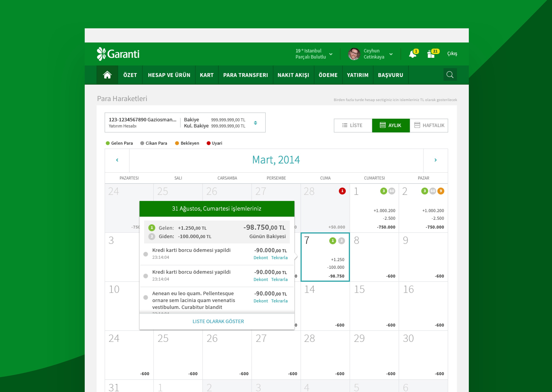The height and width of the screenshot is (392, 552).
Task: Select the Aylık monthly view
Action: (x=391, y=125)
